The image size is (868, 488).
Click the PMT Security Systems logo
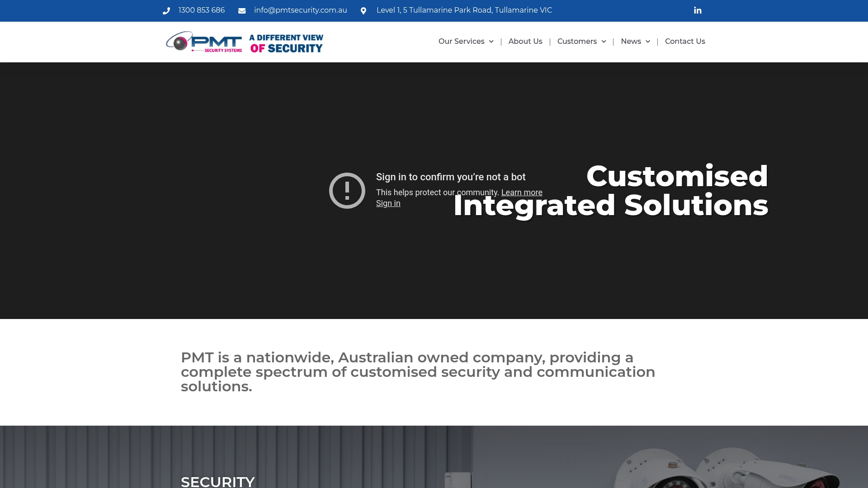click(204, 42)
